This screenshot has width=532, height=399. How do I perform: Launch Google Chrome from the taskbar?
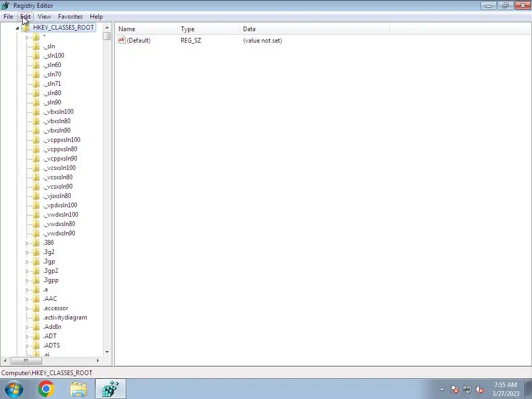coord(46,389)
